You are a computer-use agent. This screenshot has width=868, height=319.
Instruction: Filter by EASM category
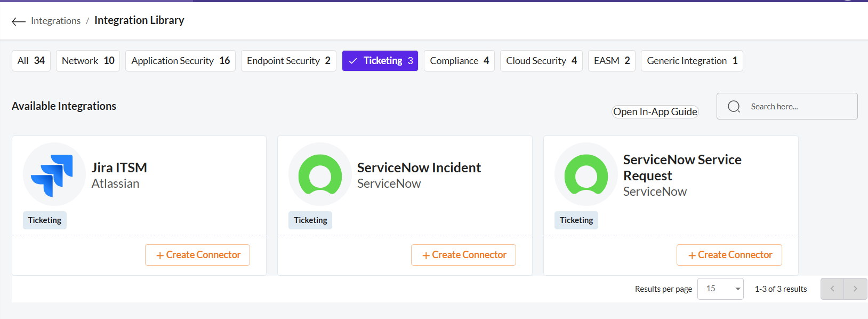[x=612, y=61]
